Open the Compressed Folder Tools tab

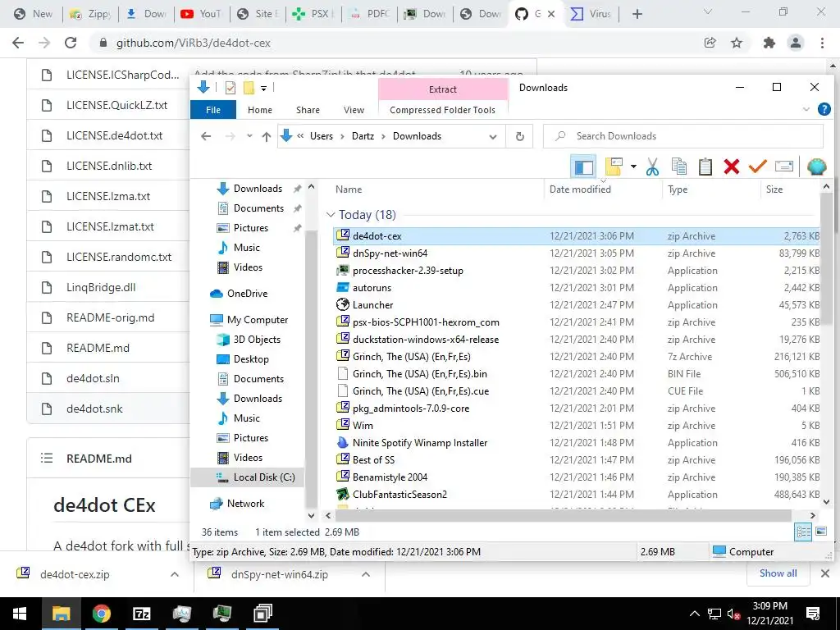[442, 110]
